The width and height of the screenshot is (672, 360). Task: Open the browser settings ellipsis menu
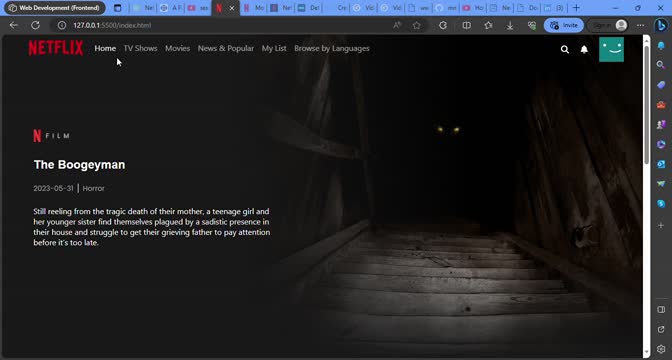(640, 25)
